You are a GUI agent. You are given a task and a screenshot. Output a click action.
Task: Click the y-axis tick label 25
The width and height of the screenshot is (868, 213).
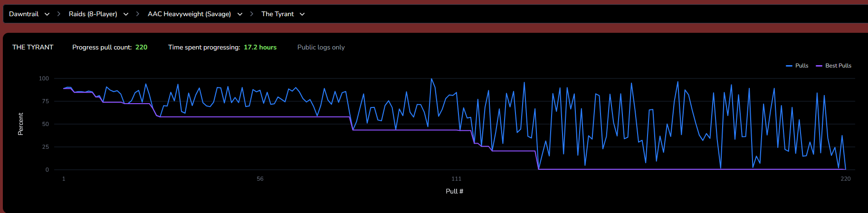click(x=46, y=147)
